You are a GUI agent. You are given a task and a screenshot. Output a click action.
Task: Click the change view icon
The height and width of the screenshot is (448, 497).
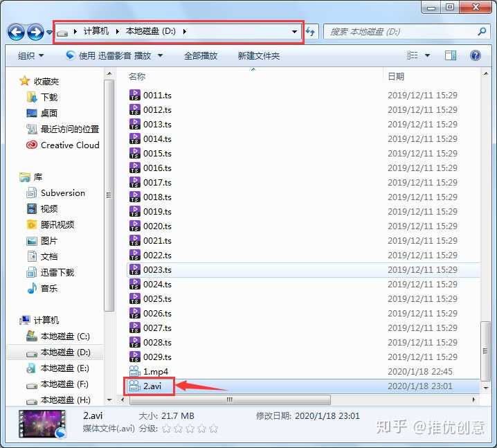413,55
